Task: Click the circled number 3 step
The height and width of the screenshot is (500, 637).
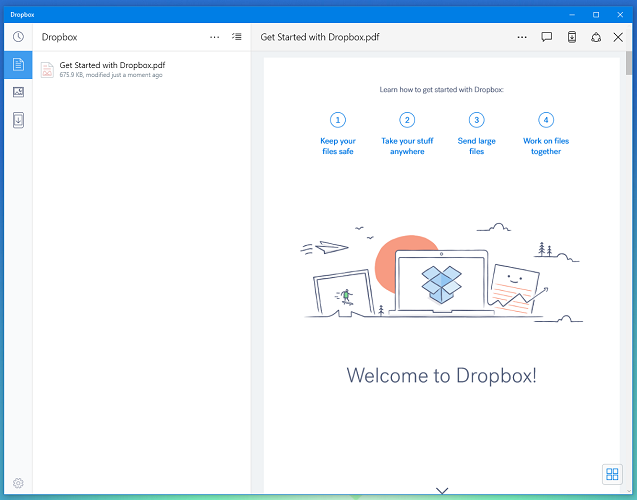Action: click(x=477, y=120)
